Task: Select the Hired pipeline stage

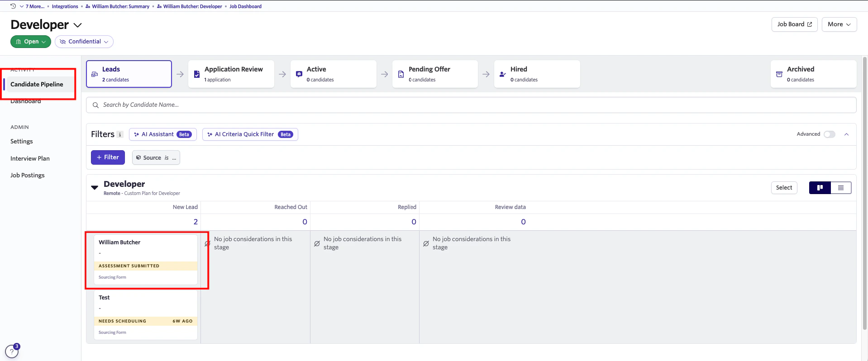Action: click(x=537, y=74)
